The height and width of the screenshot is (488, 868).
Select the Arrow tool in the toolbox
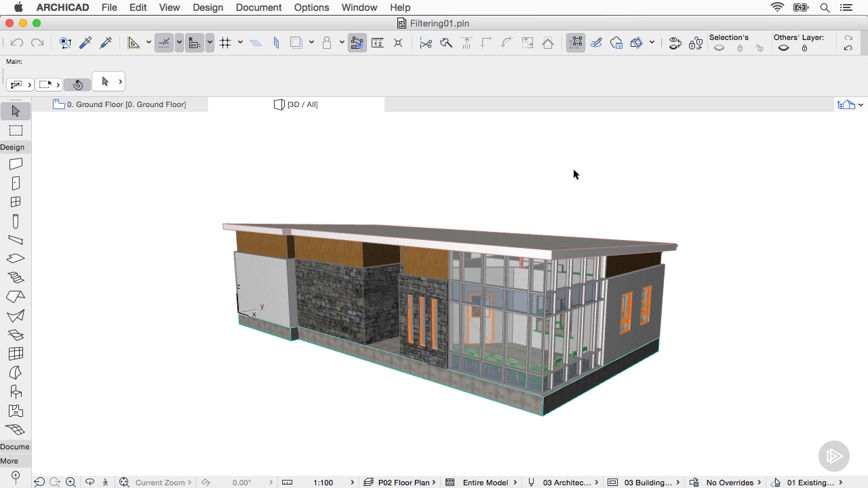point(16,111)
